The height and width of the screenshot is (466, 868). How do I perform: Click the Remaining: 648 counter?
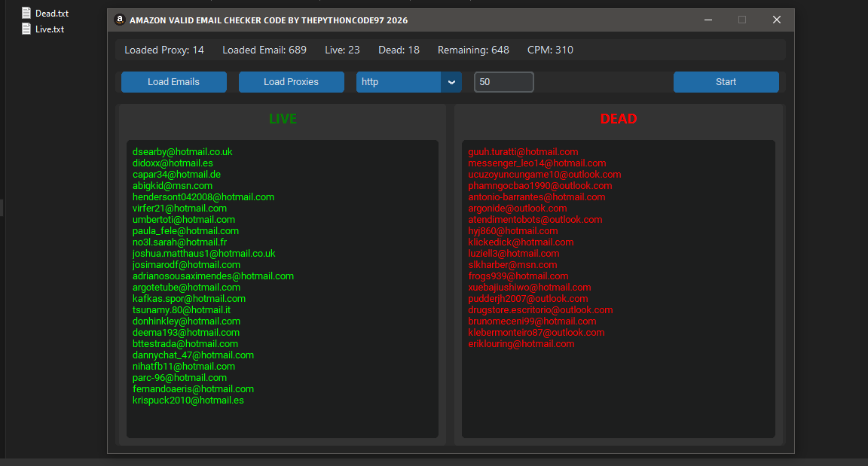click(x=473, y=50)
